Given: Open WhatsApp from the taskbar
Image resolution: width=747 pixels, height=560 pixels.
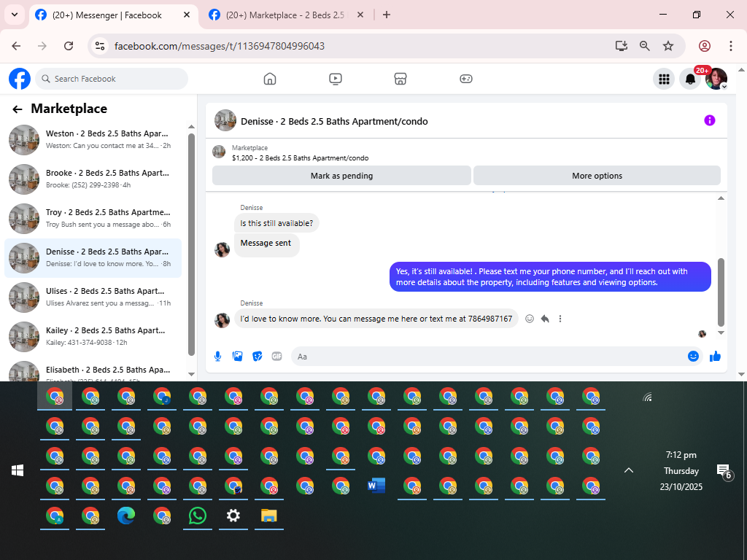Looking at the screenshot, I should pos(197,516).
